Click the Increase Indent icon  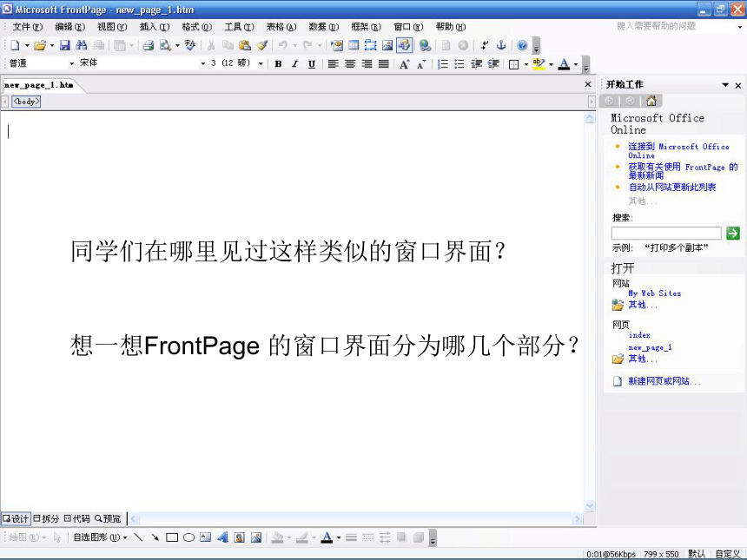[x=493, y=63]
